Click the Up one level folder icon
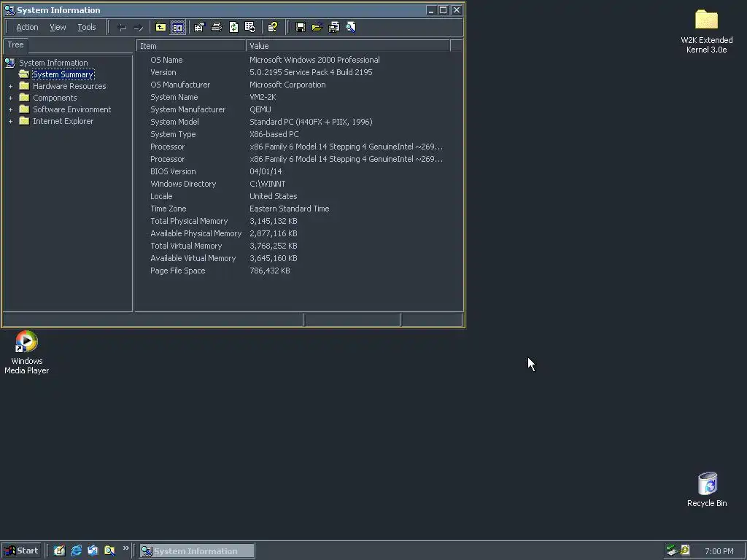Viewport: 747px width, 560px height. [160, 27]
